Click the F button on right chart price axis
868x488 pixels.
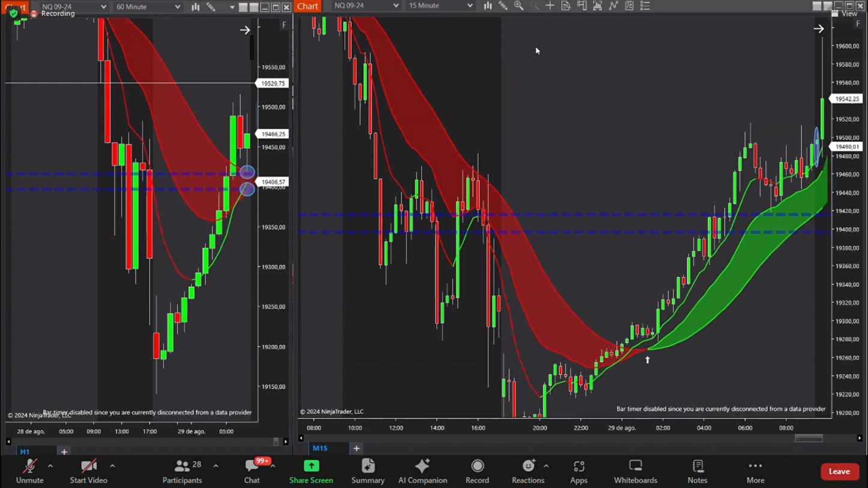(858, 24)
